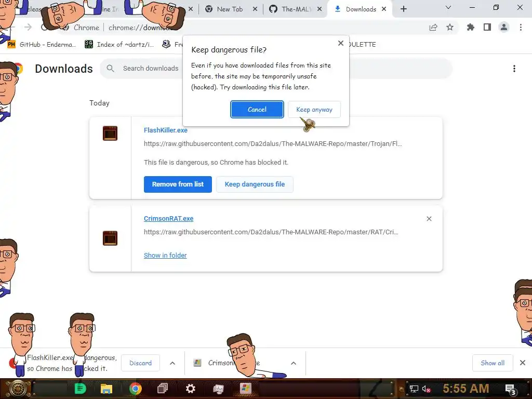The image size is (532, 399).
Task: Show CrimsonRAT.exe in folder
Action: coord(165,255)
